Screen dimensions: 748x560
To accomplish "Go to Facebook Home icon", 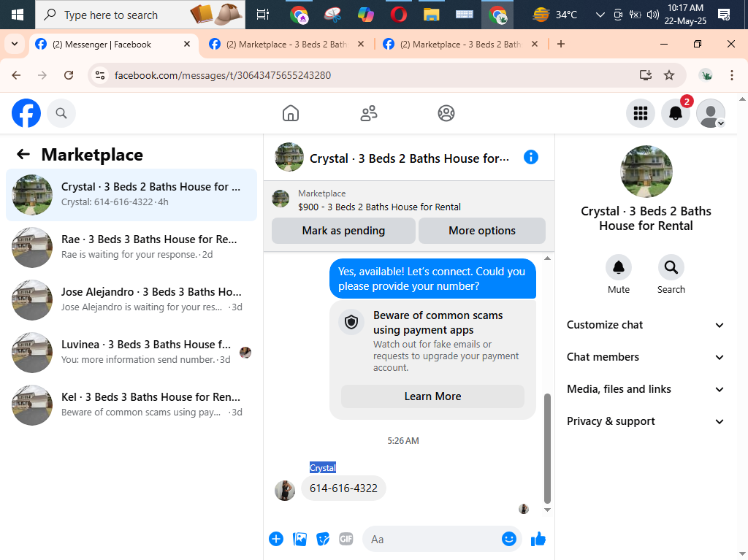I will pyautogui.click(x=291, y=113).
